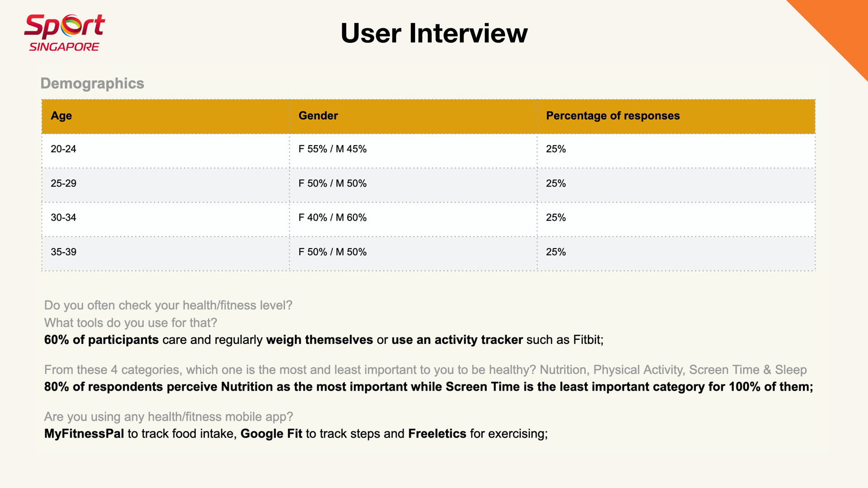Click the 25% cell in the 20-24 row
Image resolution: width=868 pixels, height=488 pixels.
pyautogui.click(x=556, y=149)
